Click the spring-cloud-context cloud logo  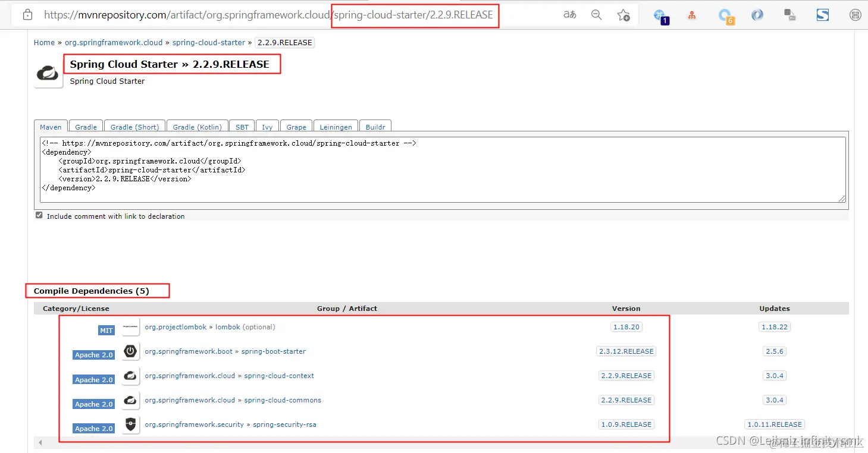point(131,376)
